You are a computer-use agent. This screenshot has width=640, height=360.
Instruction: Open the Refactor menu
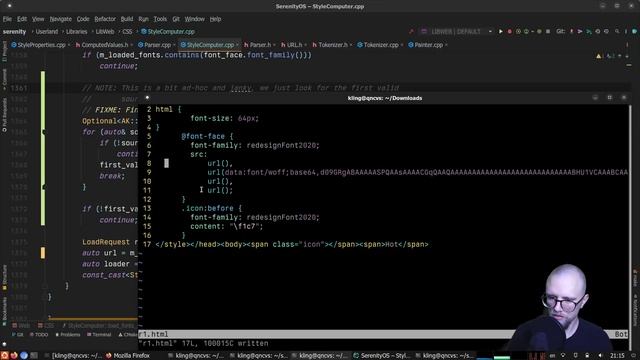(x=105, y=19)
